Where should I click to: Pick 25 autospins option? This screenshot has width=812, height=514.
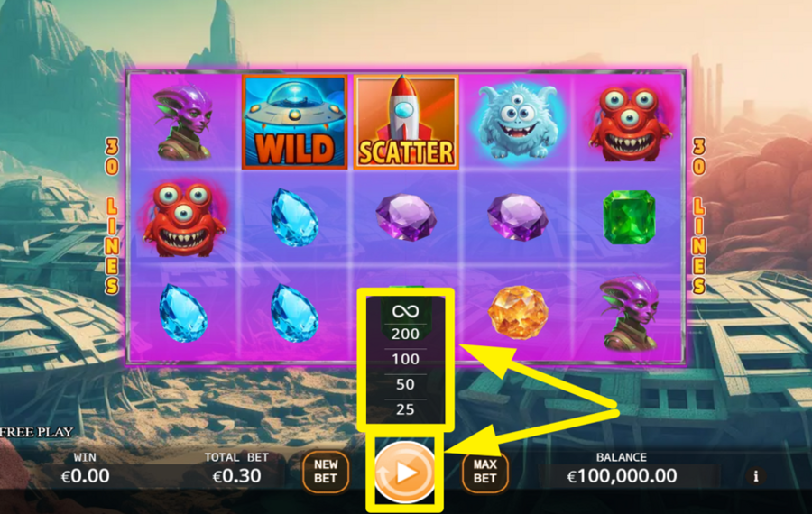(x=405, y=409)
